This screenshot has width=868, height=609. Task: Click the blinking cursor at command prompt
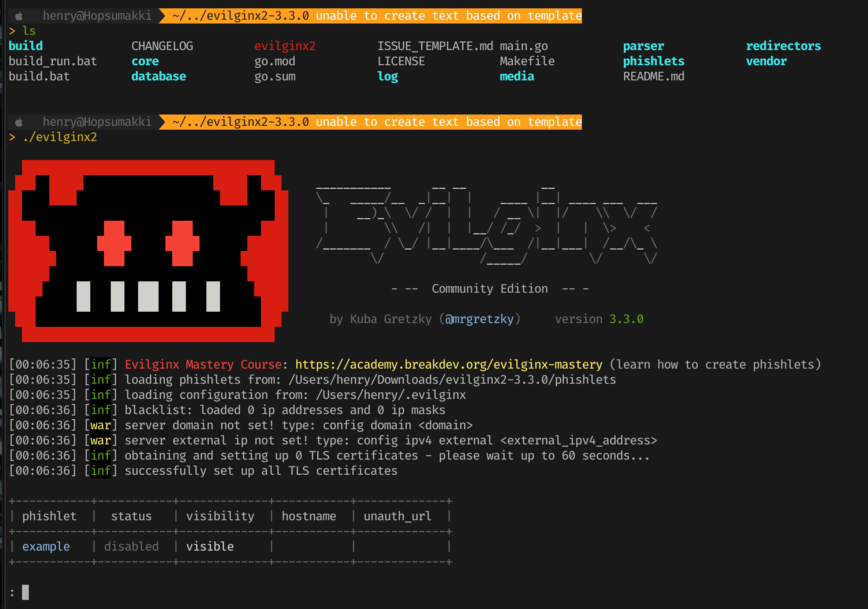(25, 592)
